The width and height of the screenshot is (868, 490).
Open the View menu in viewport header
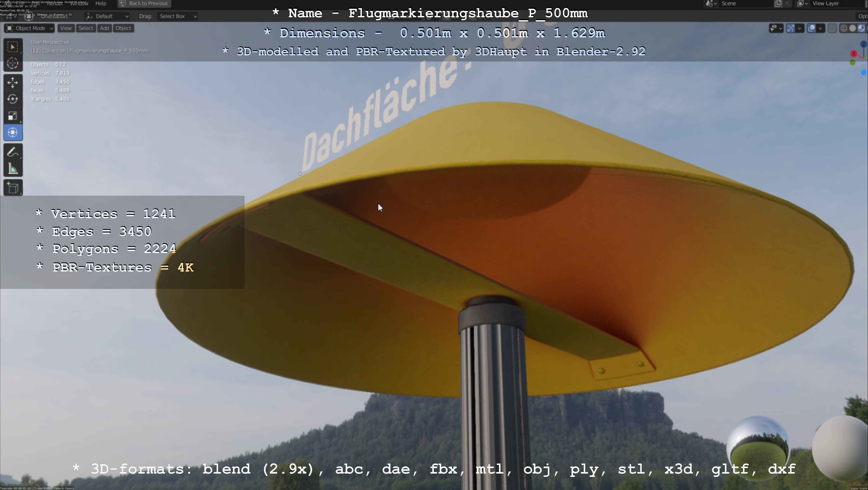click(66, 28)
